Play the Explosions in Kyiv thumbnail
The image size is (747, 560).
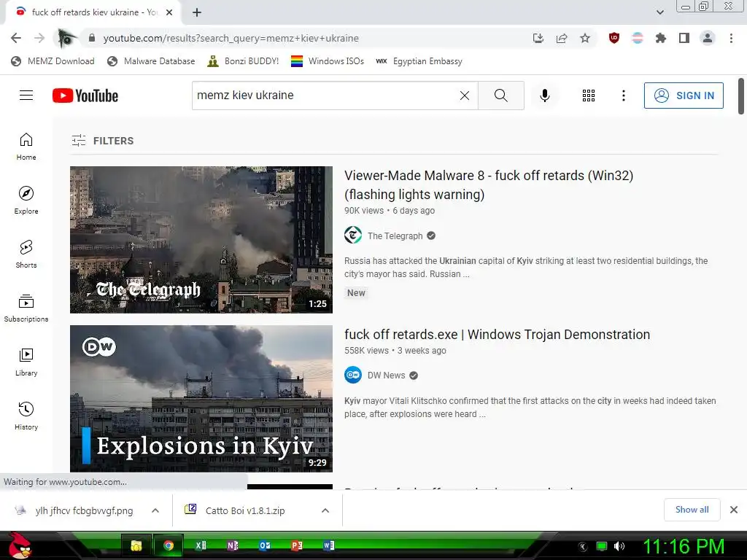[x=201, y=399]
